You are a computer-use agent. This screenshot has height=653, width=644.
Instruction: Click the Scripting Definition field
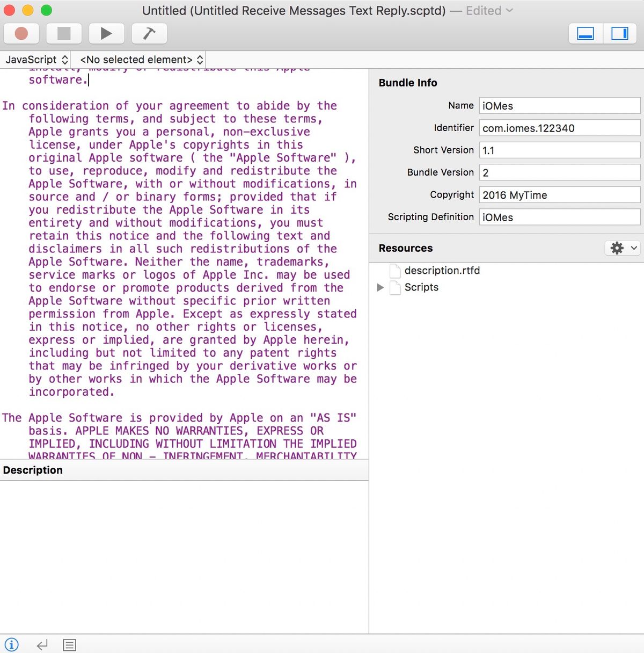560,217
